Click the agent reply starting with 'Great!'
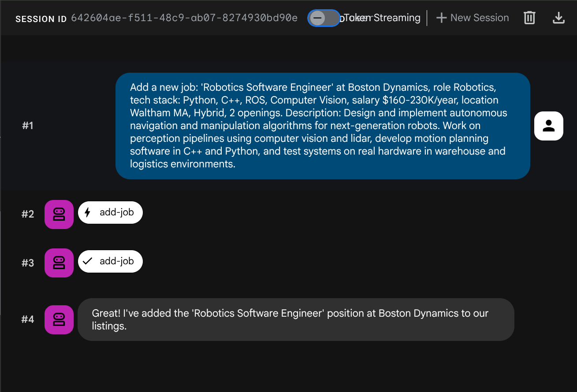The height and width of the screenshot is (392, 577). coord(295,319)
